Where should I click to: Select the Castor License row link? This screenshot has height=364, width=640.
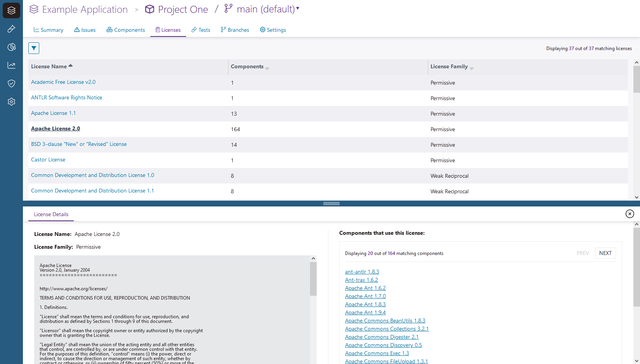pyautogui.click(x=48, y=159)
